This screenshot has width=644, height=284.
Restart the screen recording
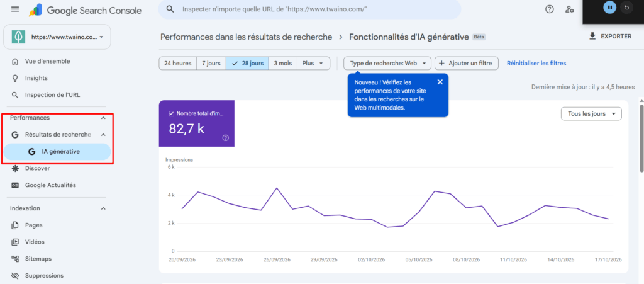click(626, 7)
